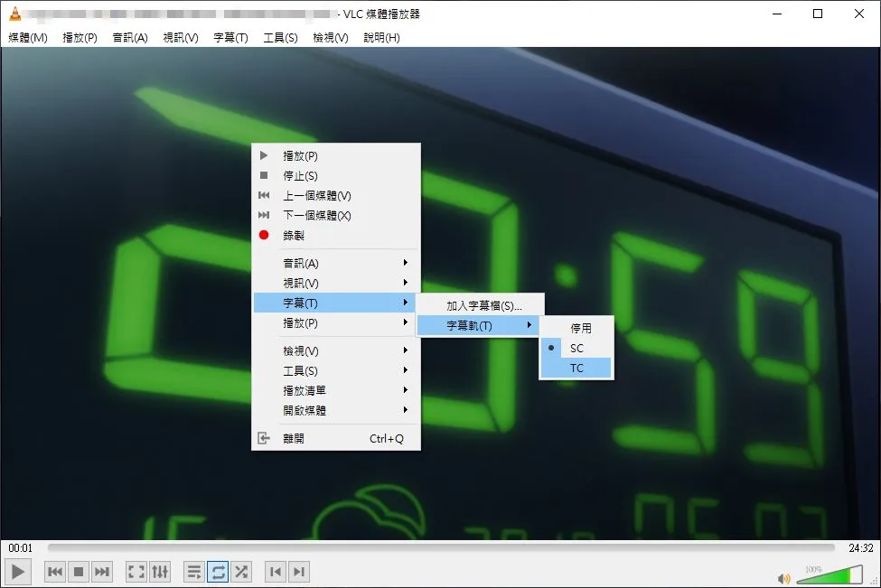Open the extended settings equalizer button

coord(160,572)
